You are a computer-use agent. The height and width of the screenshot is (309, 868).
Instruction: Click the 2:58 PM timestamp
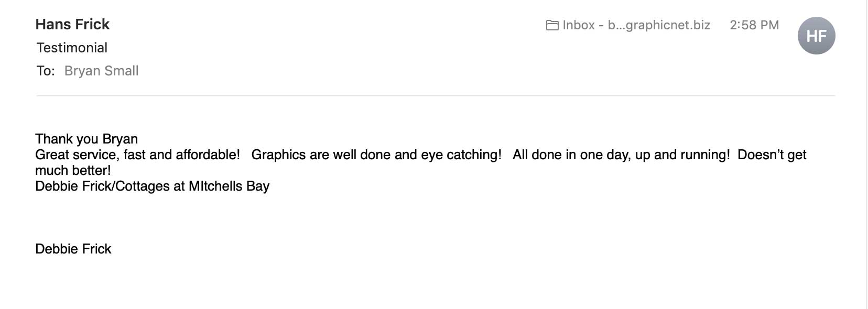click(754, 25)
